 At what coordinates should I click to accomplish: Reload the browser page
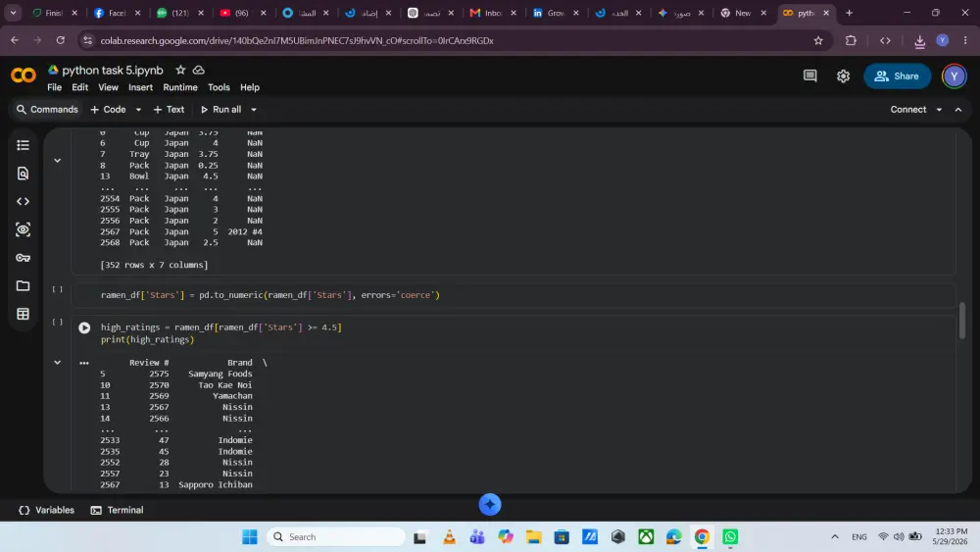click(x=61, y=40)
